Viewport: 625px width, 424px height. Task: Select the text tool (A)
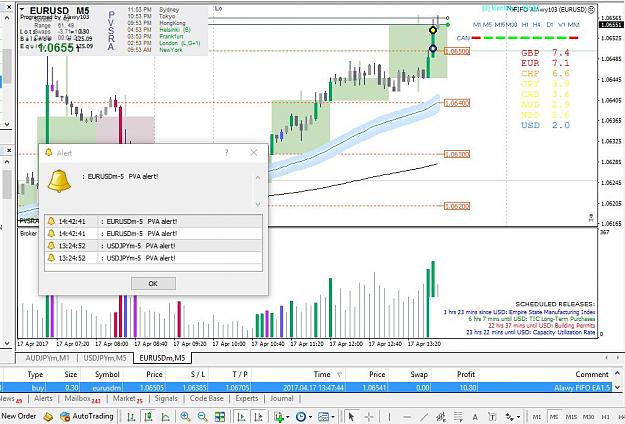point(475,417)
